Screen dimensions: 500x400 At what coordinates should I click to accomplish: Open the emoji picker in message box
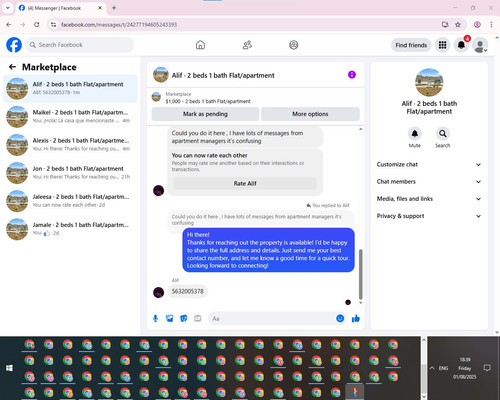point(340,318)
